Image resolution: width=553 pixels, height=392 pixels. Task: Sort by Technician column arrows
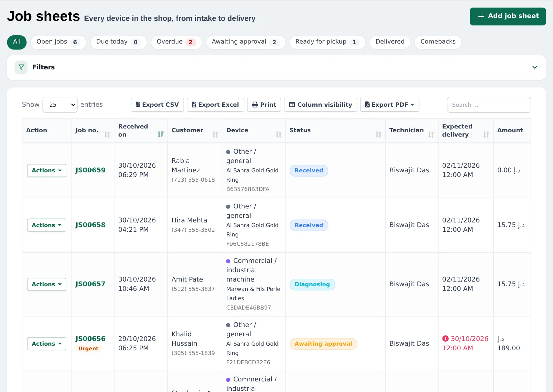[x=431, y=134]
